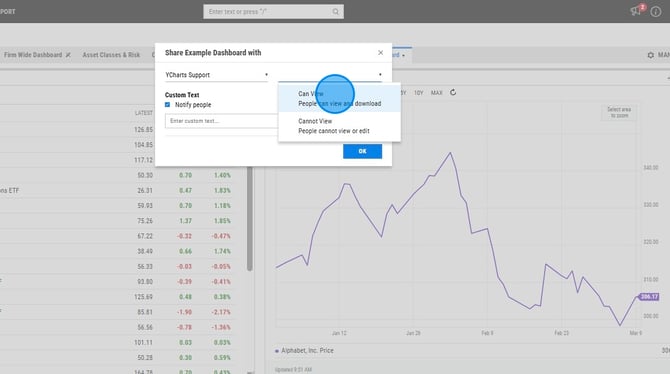Open the permission level dropdown
Viewport: 670px width, 374px height.
[x=330, y=75]
